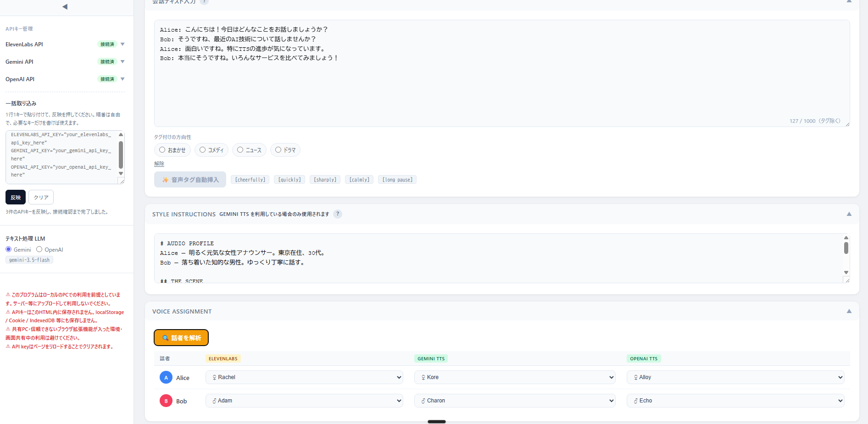Collapse the Style Instructions section

coord(849,214)
